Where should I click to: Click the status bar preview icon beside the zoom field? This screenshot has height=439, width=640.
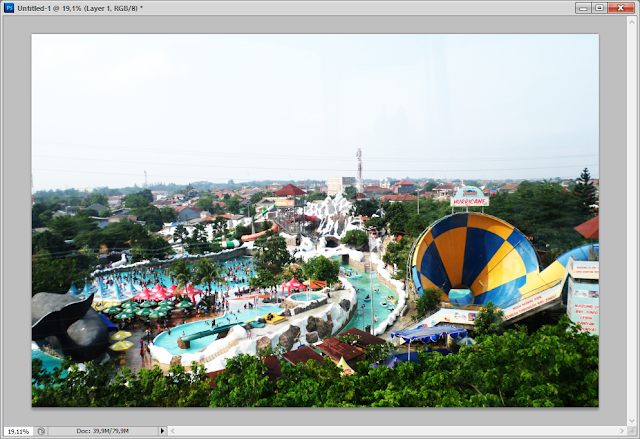pos(41,431)
